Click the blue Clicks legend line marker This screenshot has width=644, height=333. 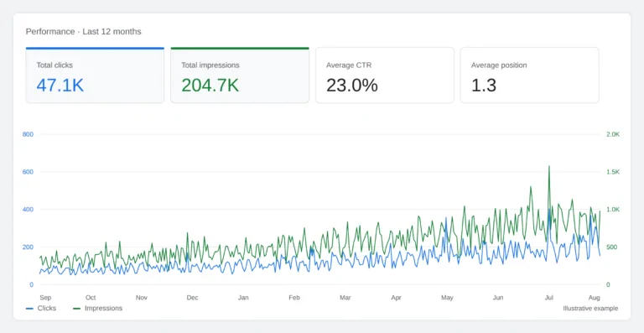coord(29,309)
